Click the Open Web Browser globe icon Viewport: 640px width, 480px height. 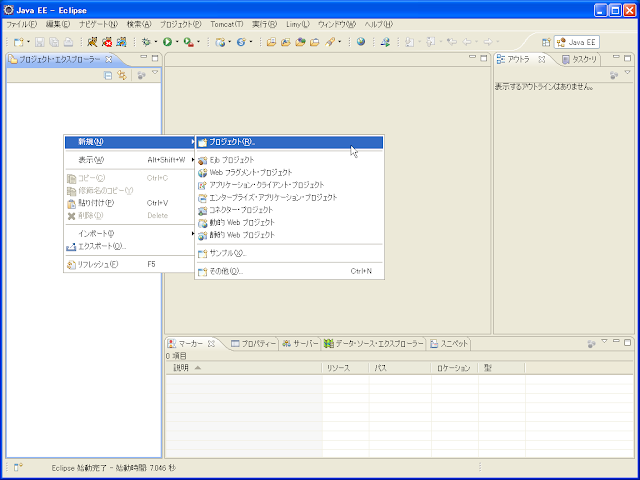[x=361, y=42]
